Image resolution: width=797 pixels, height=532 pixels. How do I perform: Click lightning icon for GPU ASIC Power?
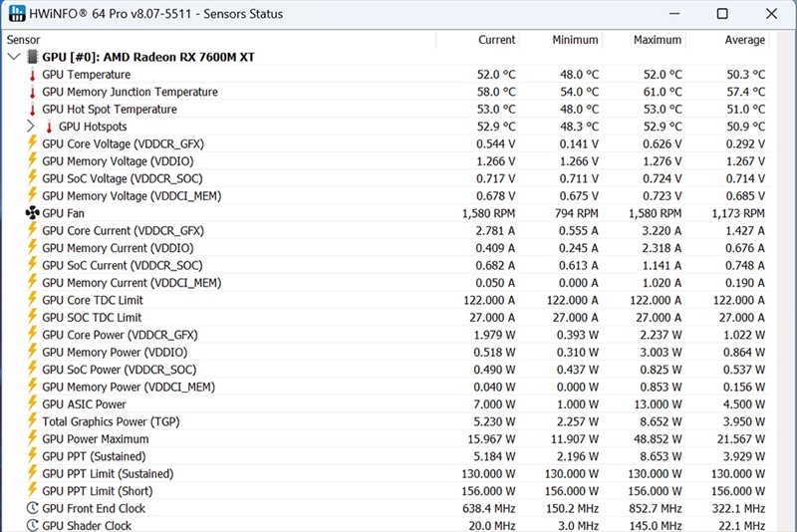click(32, 403)
